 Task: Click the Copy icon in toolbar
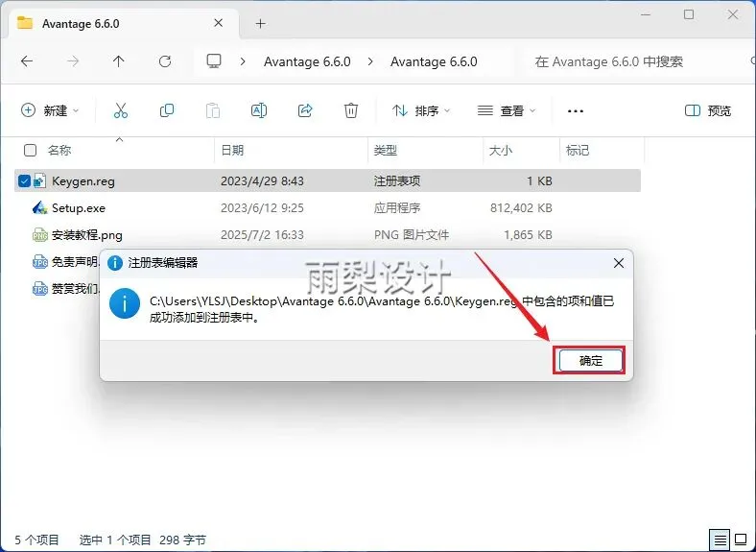point(167,110)
